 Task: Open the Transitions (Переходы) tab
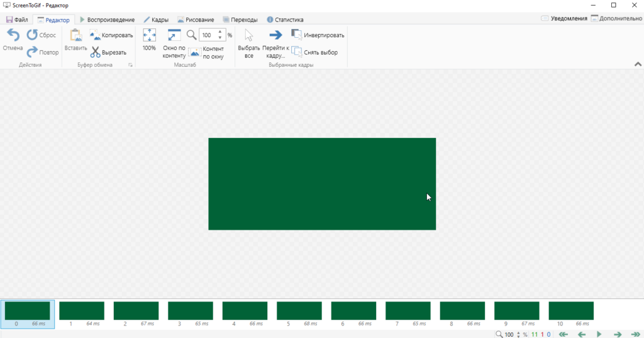240,20
